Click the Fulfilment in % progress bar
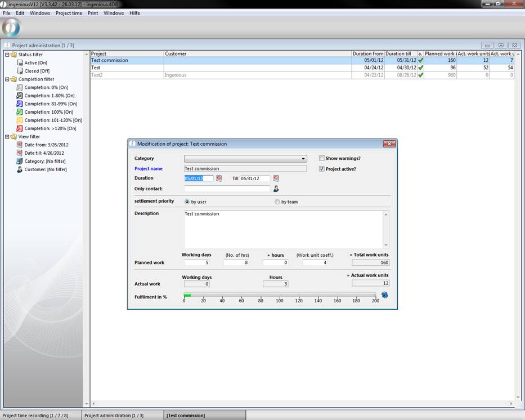The image size is (525, 420). (280, 294)
